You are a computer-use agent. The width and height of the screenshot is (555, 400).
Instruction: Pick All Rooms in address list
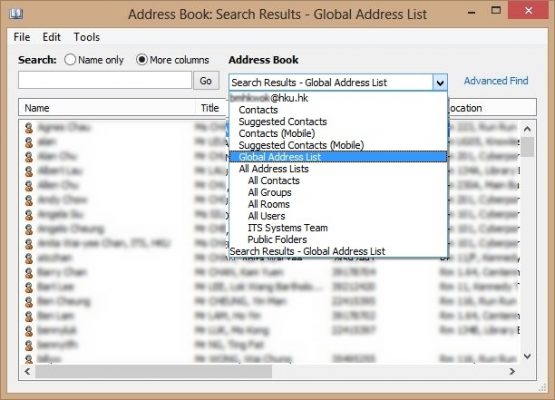pyautogui.click(x=269, y=204)
